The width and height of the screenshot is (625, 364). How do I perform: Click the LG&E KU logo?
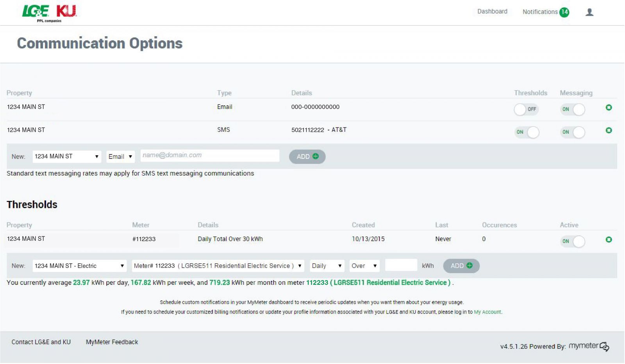click(x=50, y=13)
